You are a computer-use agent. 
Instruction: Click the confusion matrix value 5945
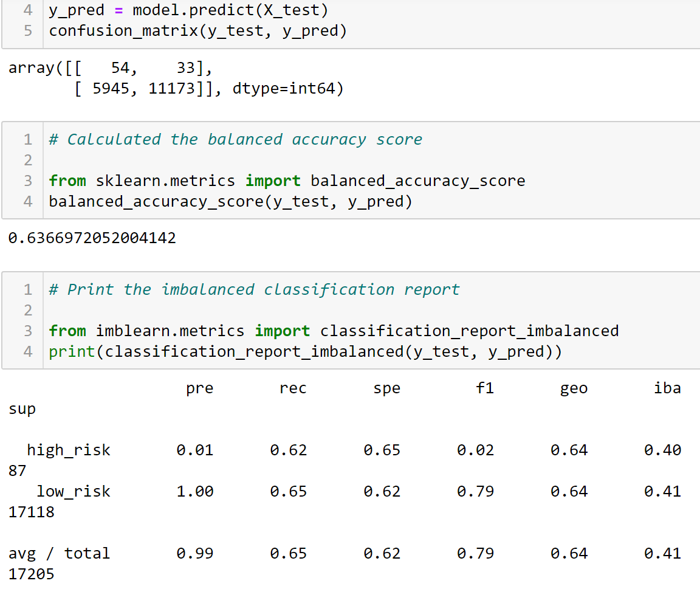point(111,88)
